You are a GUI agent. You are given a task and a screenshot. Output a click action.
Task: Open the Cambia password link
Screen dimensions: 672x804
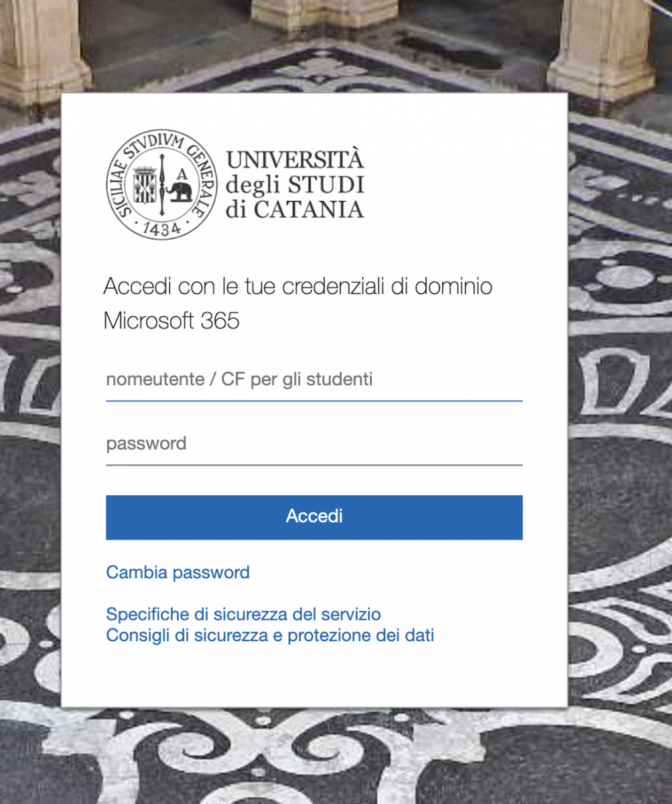point(178,573)
